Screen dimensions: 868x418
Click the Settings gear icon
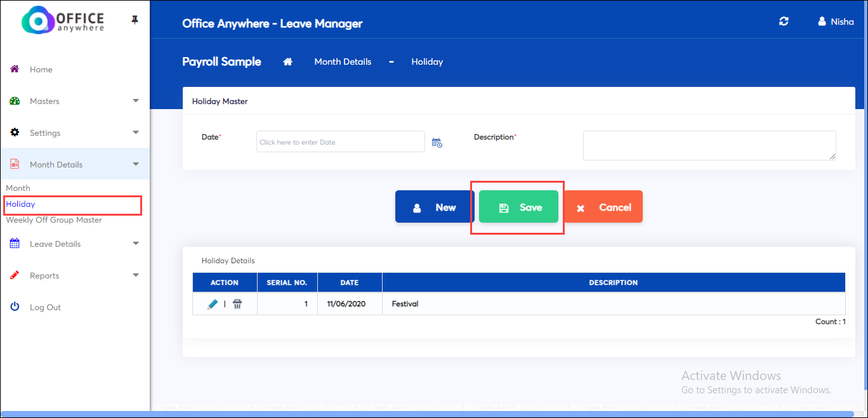(x=15, y=133)
